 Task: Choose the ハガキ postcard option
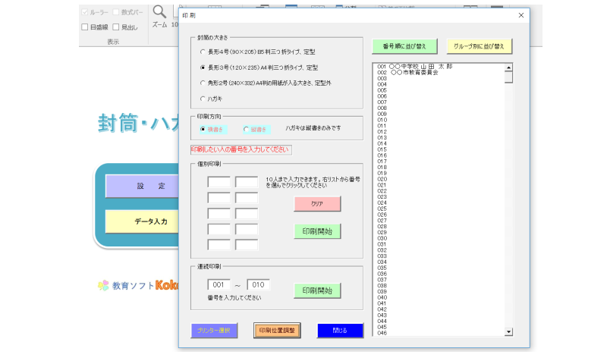[x=202, y=99]
